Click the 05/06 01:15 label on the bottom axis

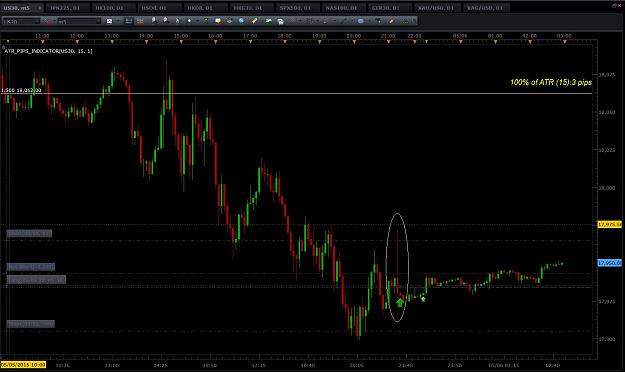click(504, 365)
